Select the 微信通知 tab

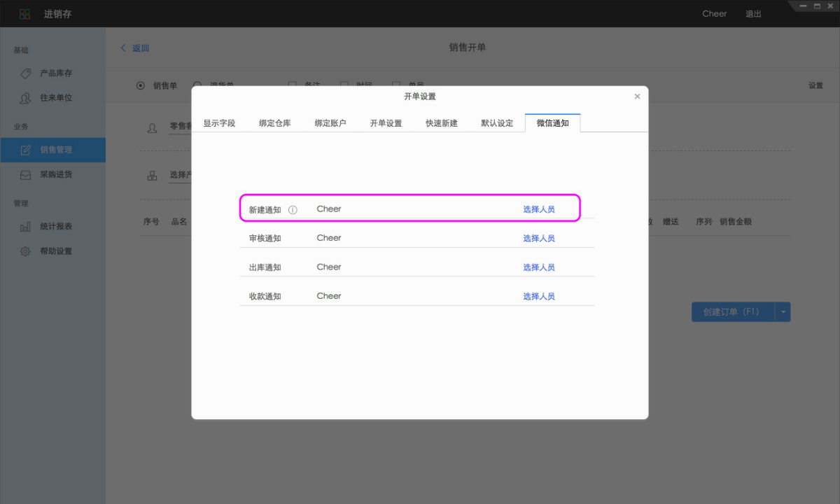(553, 123)
